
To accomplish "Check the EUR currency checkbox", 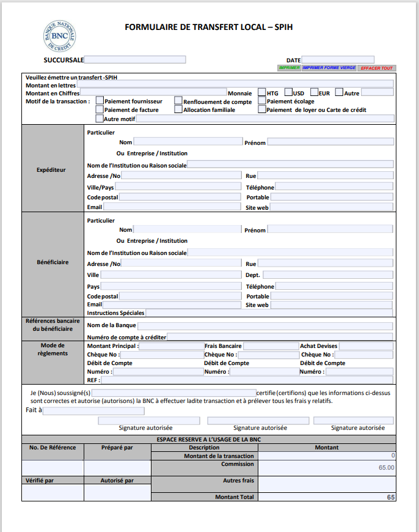I will (x=314, y=92).
